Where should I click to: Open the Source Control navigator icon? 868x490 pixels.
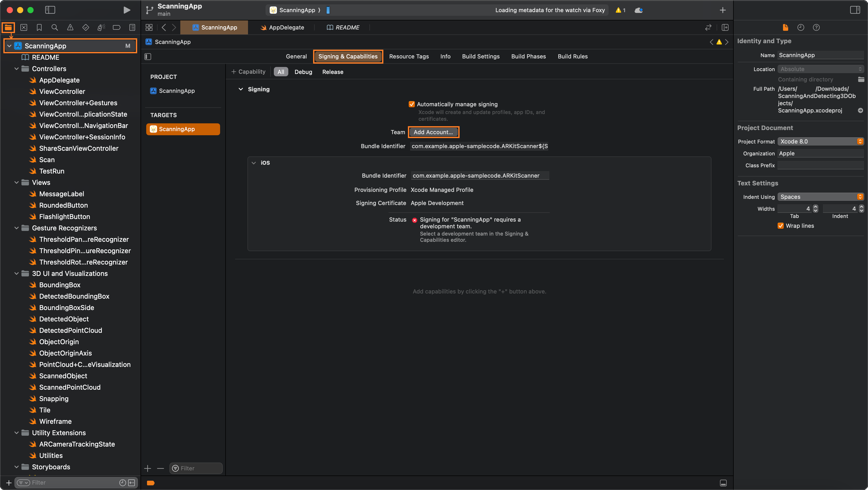pos(24,27)
